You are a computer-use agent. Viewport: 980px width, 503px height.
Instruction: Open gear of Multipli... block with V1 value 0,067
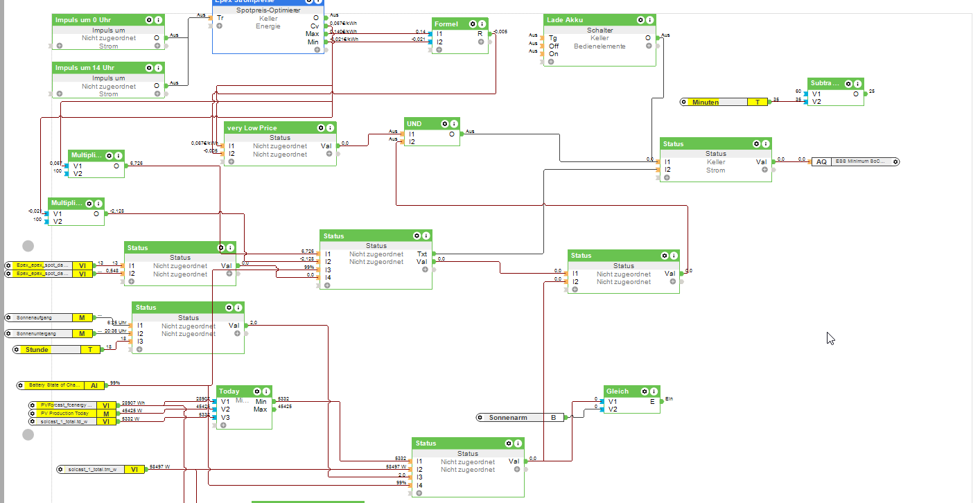(109, 156)
